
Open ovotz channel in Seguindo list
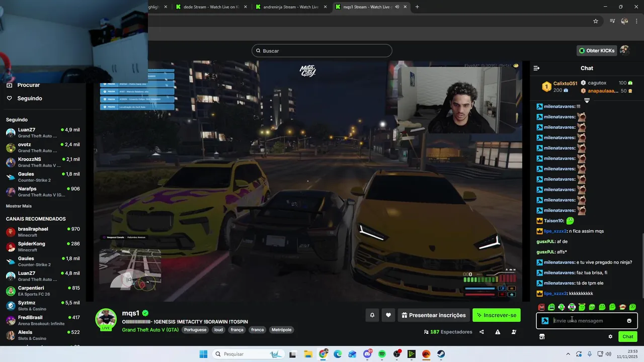43,147
